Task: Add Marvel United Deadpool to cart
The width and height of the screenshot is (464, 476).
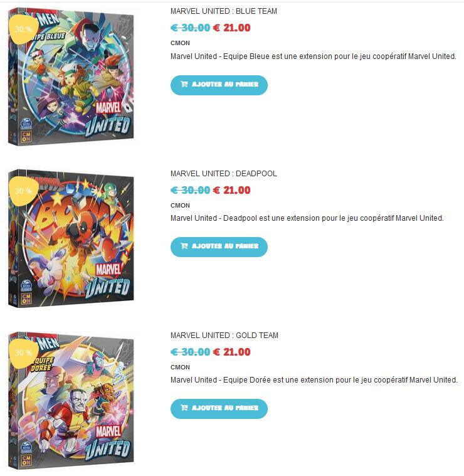Action: [219, 247]
